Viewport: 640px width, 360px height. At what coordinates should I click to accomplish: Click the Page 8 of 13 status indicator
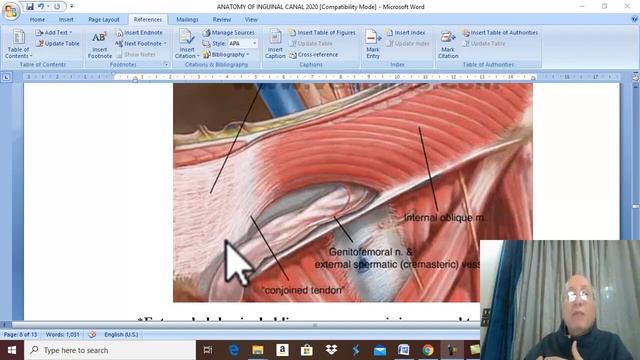[x=20, y=334]
